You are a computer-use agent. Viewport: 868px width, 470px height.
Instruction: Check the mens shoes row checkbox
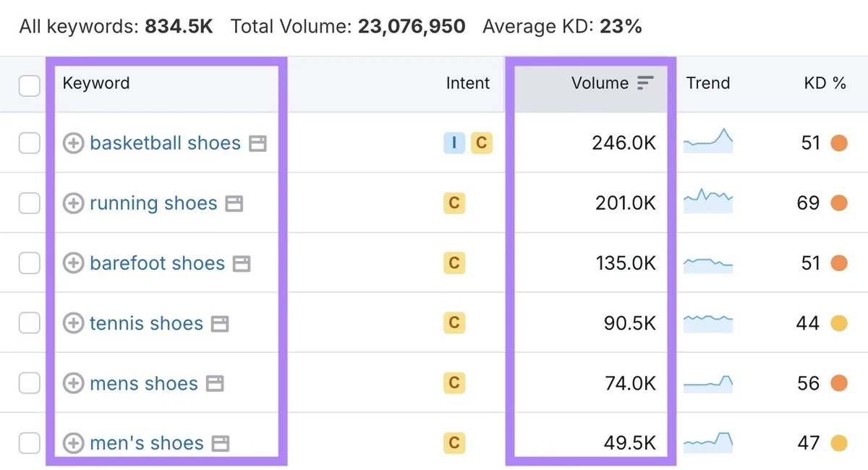click(x=29, y=383)
